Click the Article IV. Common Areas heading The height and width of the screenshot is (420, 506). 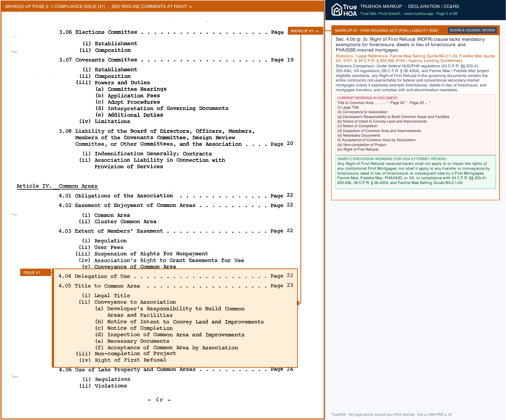57,186
